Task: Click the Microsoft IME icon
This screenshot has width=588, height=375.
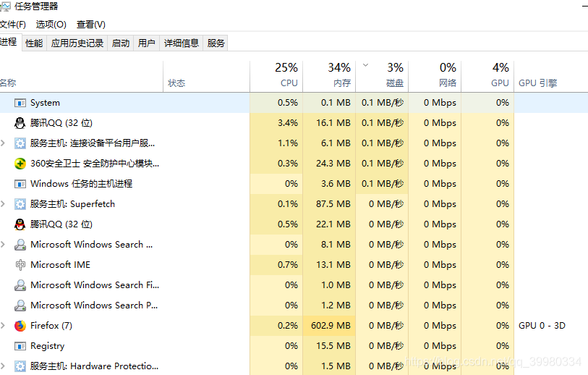Action: click(x=20, y=265)
